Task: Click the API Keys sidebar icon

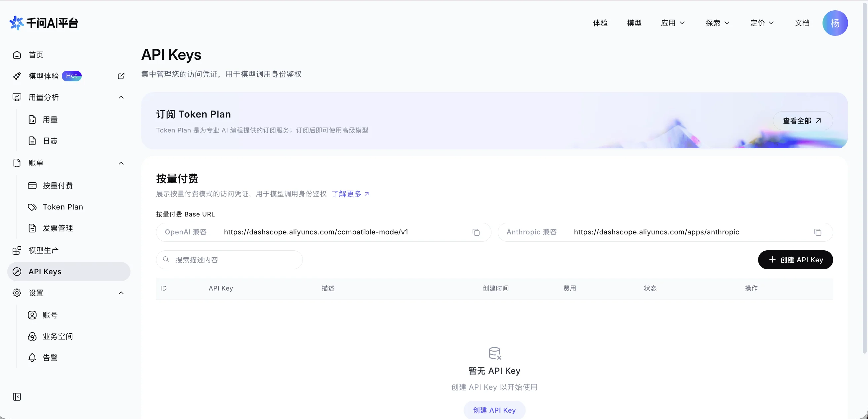Action: pyautogui.click(x=17, y=272)
